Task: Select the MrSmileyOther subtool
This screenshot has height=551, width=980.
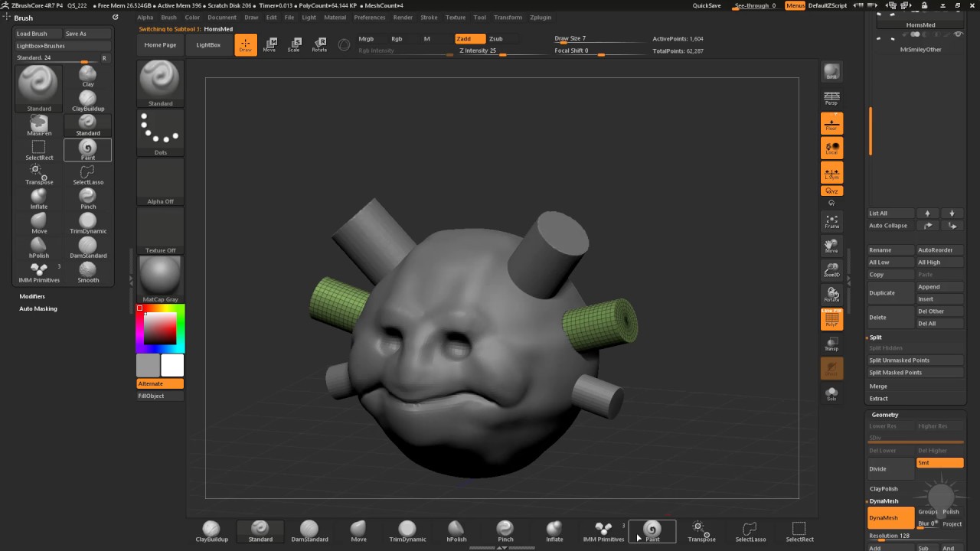Action: (x=920, y=50)
